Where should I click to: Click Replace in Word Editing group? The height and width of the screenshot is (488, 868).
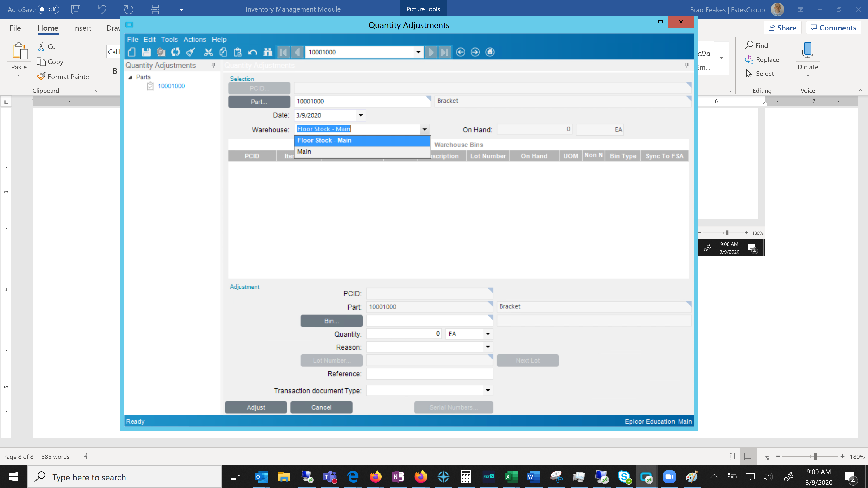tap(762, 60)
